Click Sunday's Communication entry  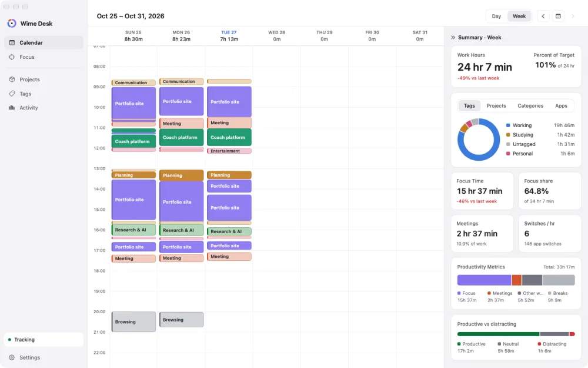pos(133,82)
